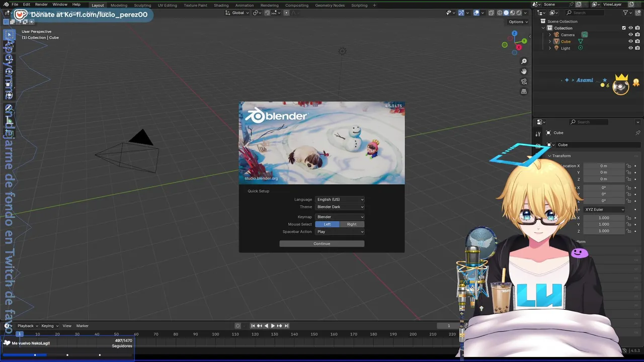Image resolution: width=644 pixels, height=362 pixels.
Task: Click the Cube mesh icon in outliner
Action: 556,41
